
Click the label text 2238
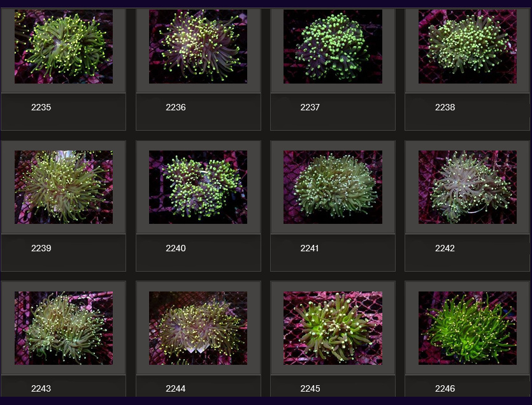point(445,107)
